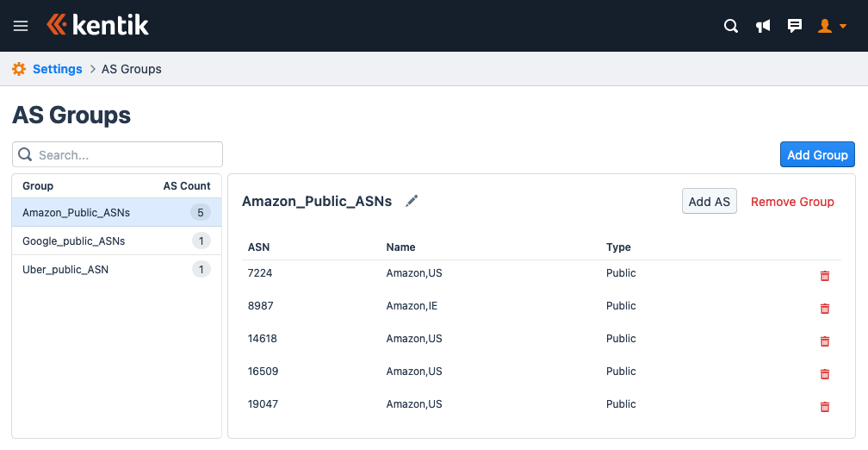Image resolution: width=868 pixels, height=450 pixels.
Task: Delete ASN 7224 with trash icon
Action: tap(825, 276)
